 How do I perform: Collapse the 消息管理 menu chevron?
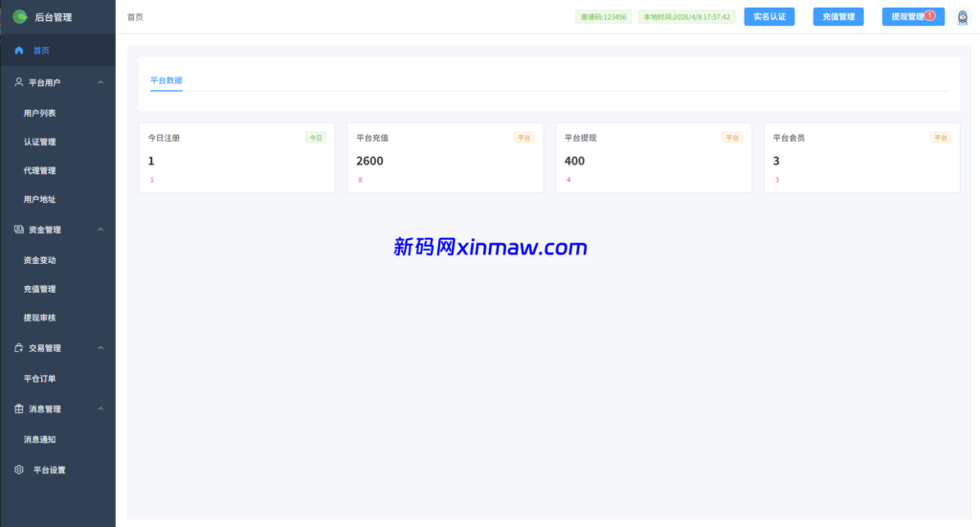click(x=100, y=409)
